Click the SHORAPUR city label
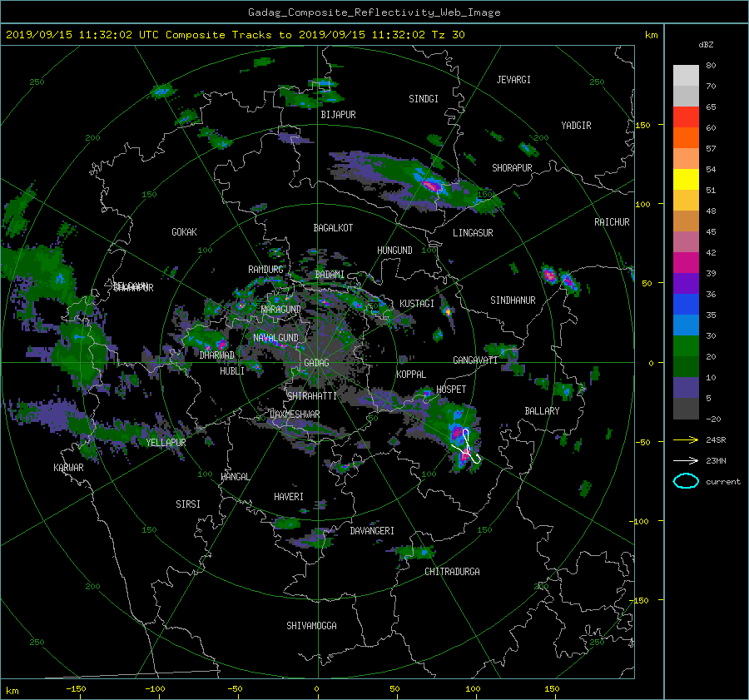This screenshot has height=700, width=749. pos(512,168)
